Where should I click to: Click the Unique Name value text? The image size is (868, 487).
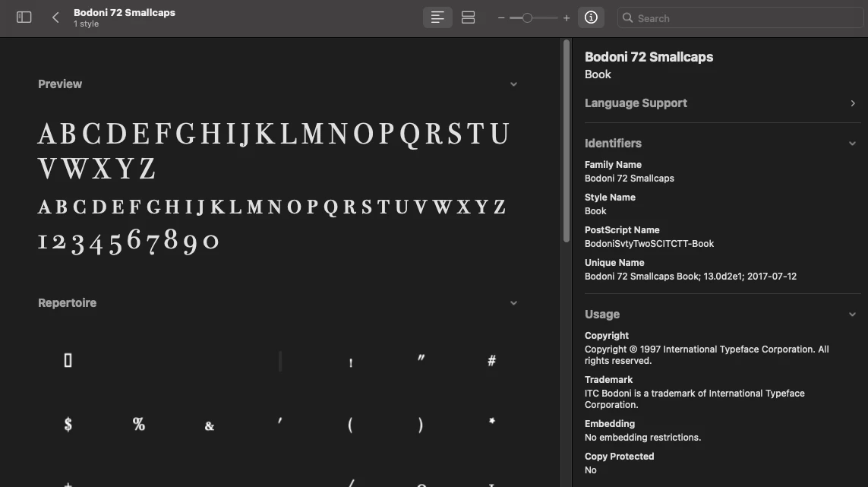[x=690, y=277]
